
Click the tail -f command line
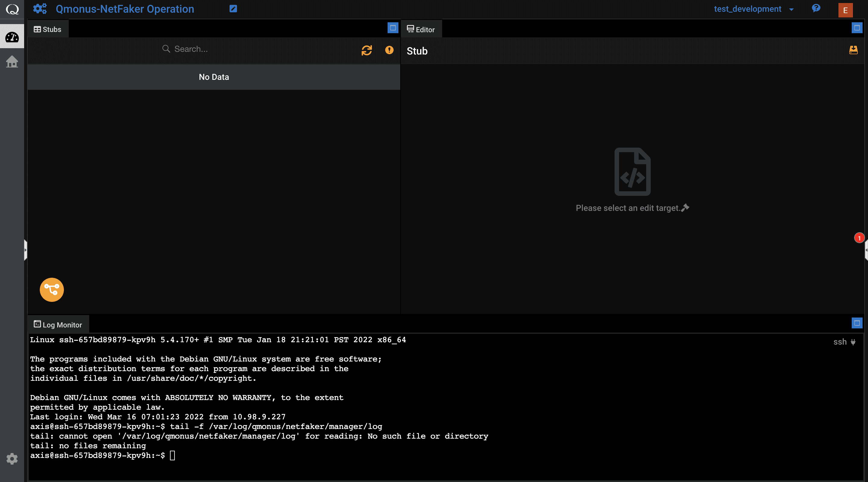(x=206, y=427)
